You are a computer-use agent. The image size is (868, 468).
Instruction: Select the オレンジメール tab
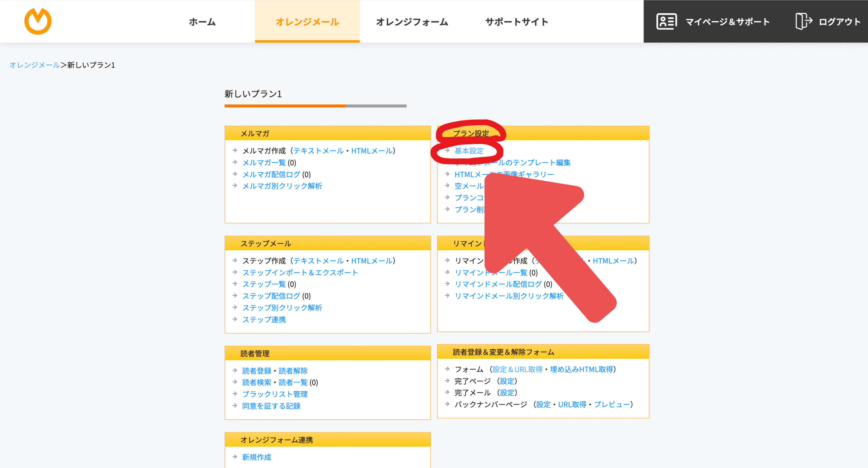coord(307,22)
